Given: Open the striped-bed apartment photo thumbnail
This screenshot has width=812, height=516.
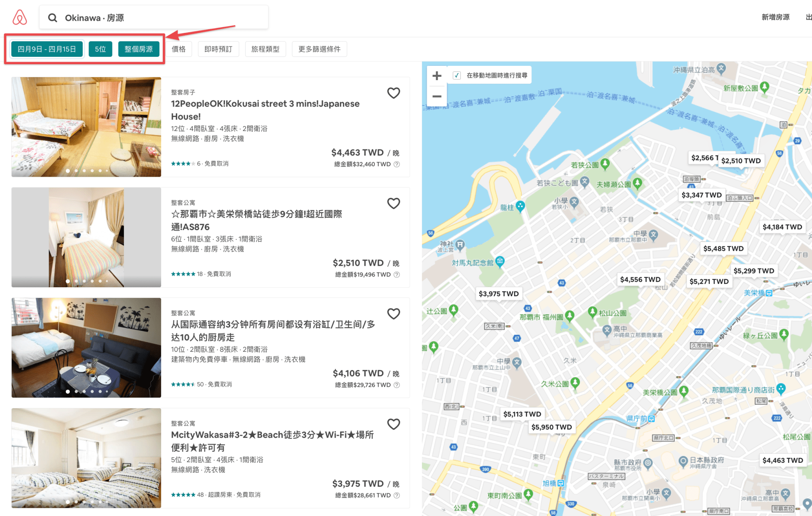Looking at the screenshot, I should tap(86, 237).
